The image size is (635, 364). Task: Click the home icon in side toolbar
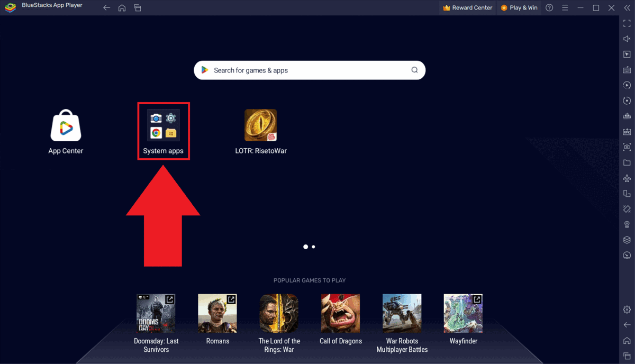[627, 340]
